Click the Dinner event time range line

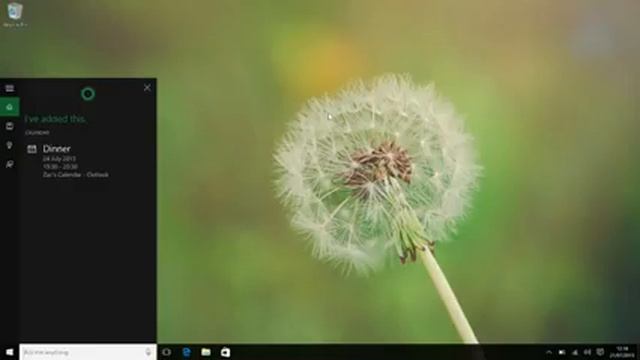[60, 167]
